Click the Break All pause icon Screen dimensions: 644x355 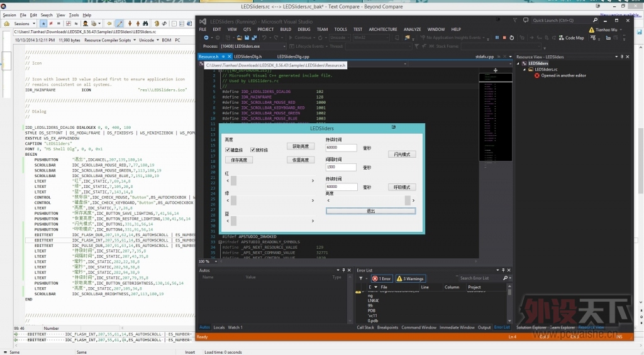pos(497,37)
